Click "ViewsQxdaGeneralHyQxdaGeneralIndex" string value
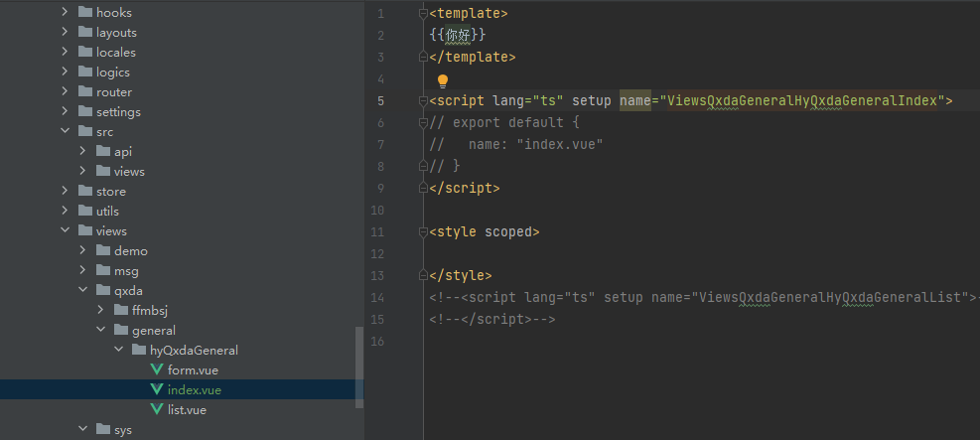This screenshot has width=980, height=440. tap(803, 100)
